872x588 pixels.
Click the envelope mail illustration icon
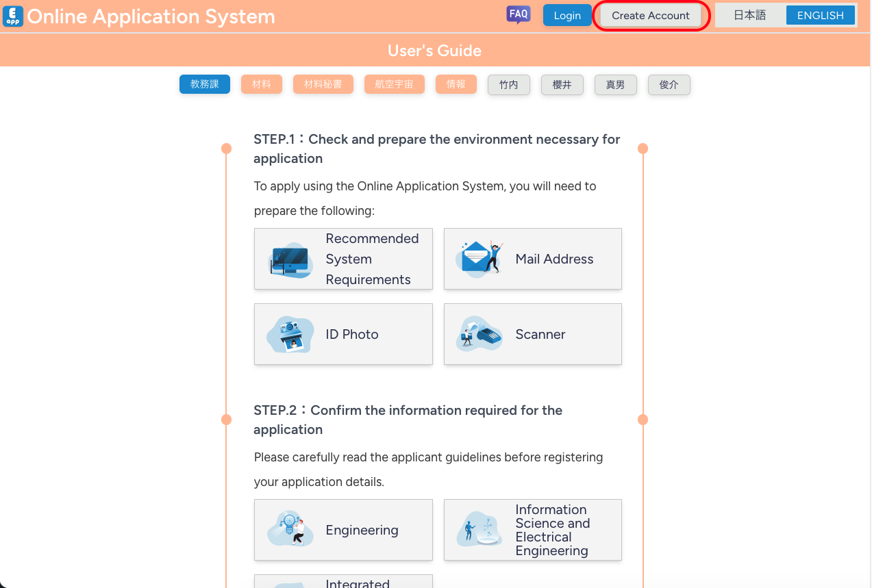click(x=480, y=259)
